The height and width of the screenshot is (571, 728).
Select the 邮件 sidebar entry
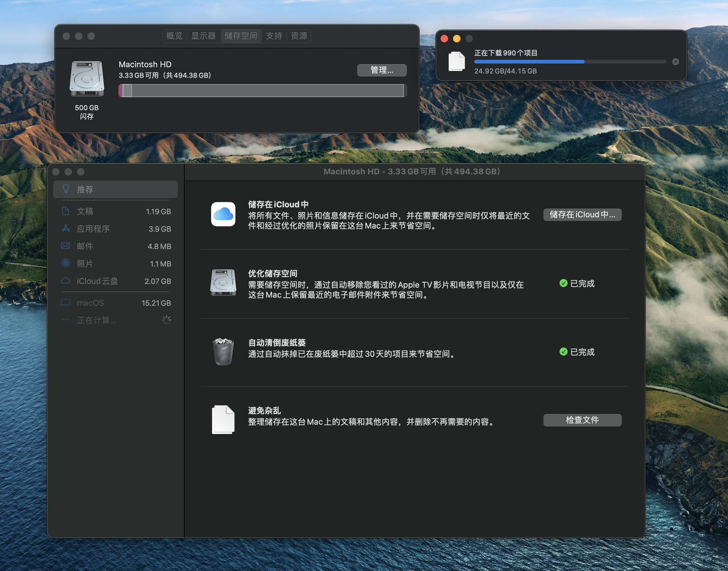click(x=115, y=246)
